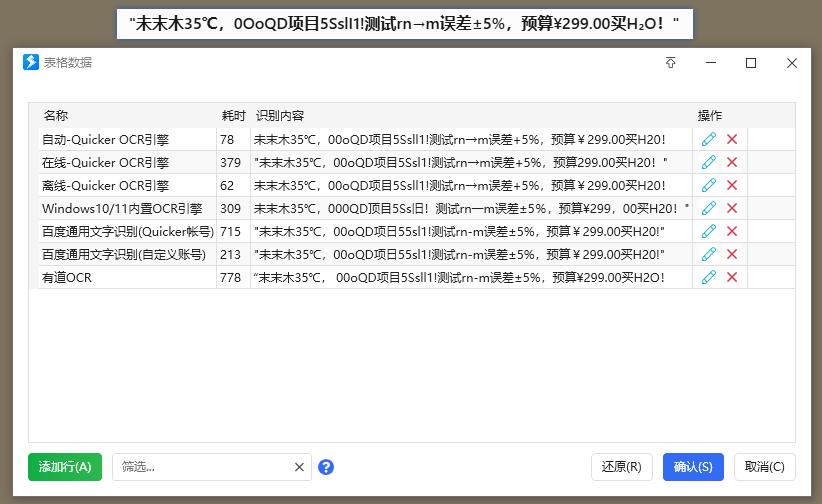Screen dimensions: 822x504
Task: Edit the 百度通用文字识别(自定义账号) row
Action: 708,254
